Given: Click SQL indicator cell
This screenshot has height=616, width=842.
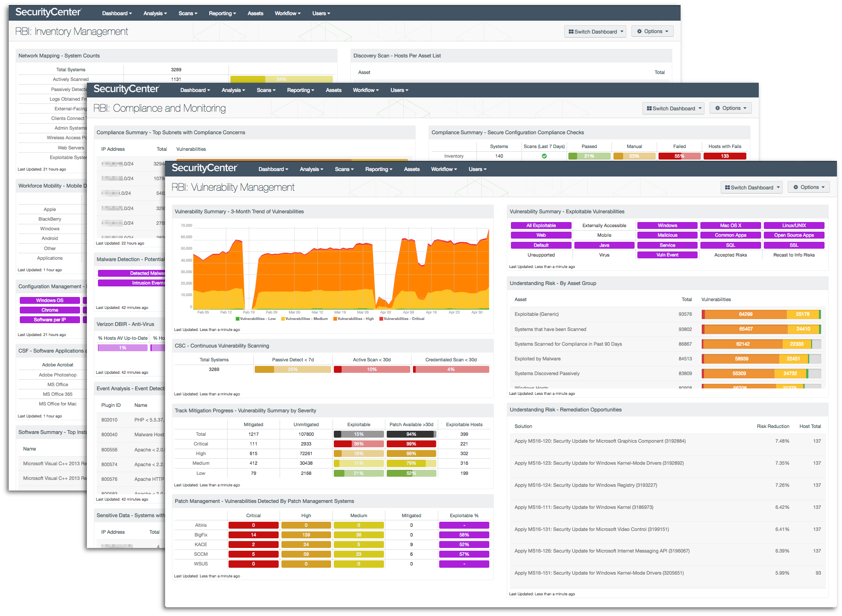Looking at the screenshot, I should coord(731,245).
